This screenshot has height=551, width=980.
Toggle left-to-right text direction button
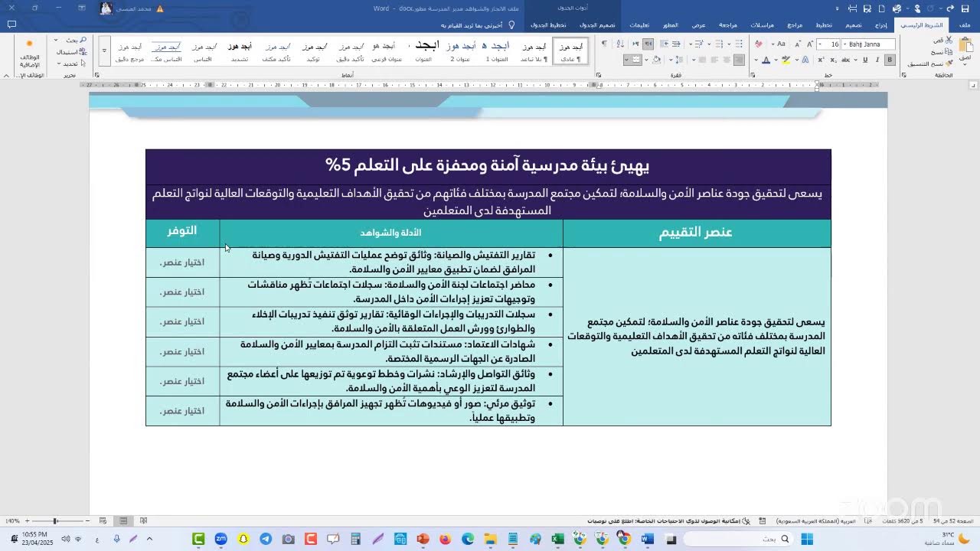pyautogui.click(x=635, y=44)
